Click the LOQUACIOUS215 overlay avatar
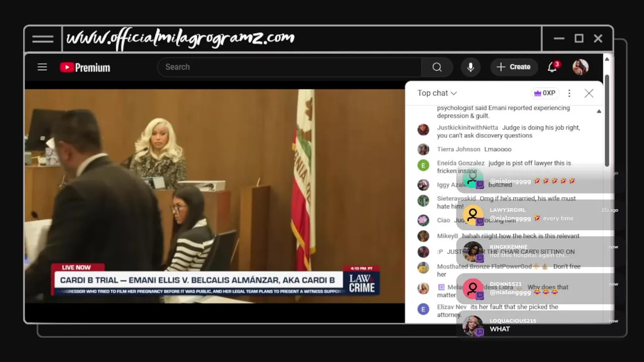Image resolution: width=644 pixels, height=362 pixels. [x=472, y=326]
